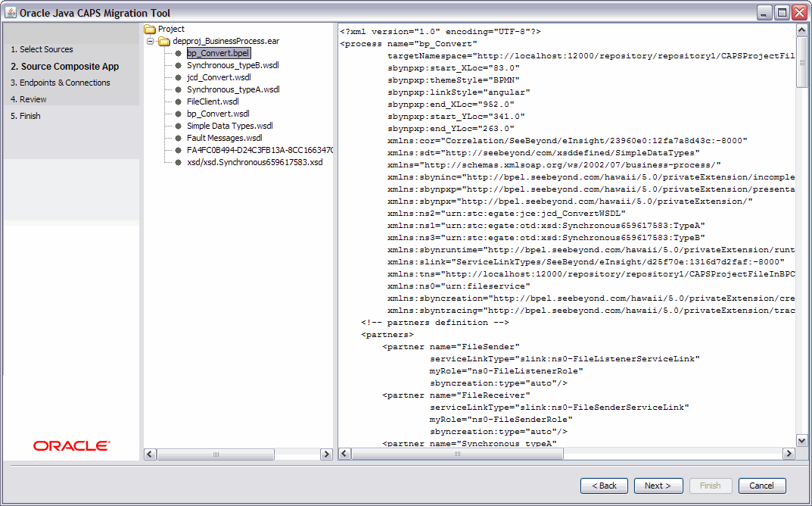Click tree panel right scroll arrow
Image resolution: width=812 pixels, height=506 pixels.
(x=326, y=454)
